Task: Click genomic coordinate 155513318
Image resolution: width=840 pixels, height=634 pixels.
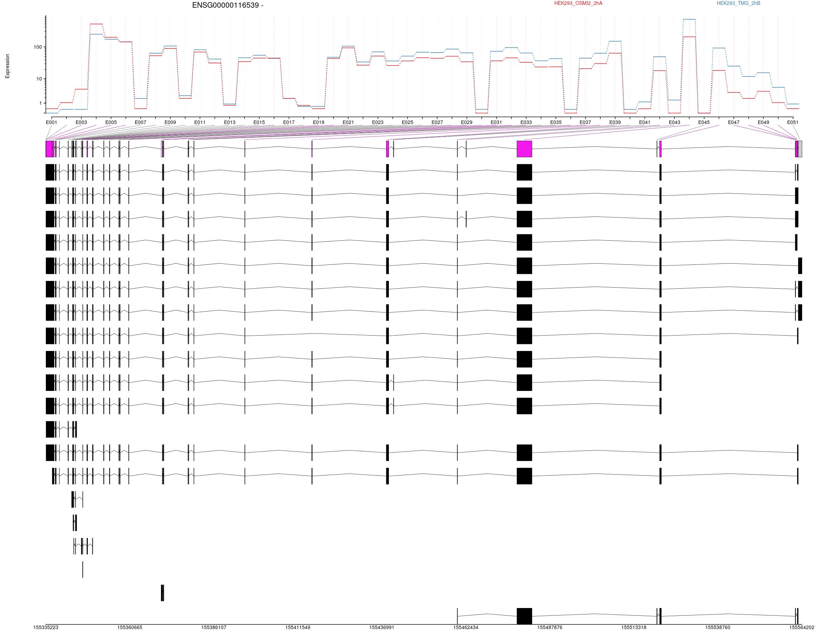Action: click(x=634, y=628)
